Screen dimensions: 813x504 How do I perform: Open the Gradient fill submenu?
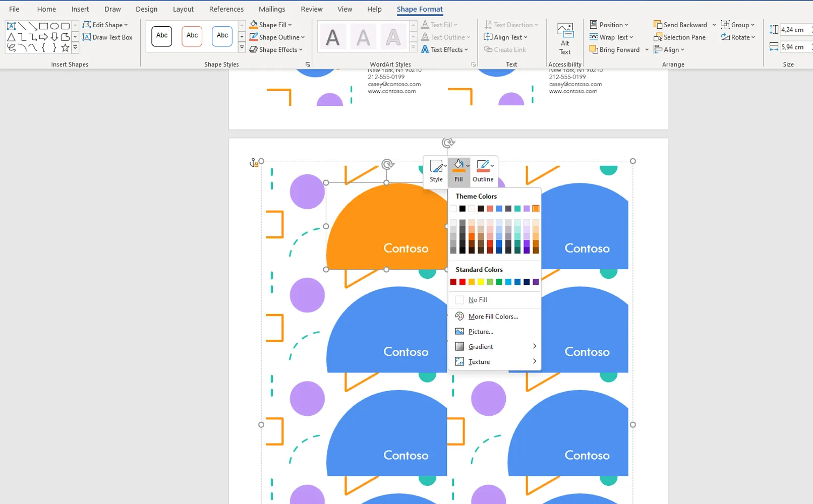(x=494, y=347)
